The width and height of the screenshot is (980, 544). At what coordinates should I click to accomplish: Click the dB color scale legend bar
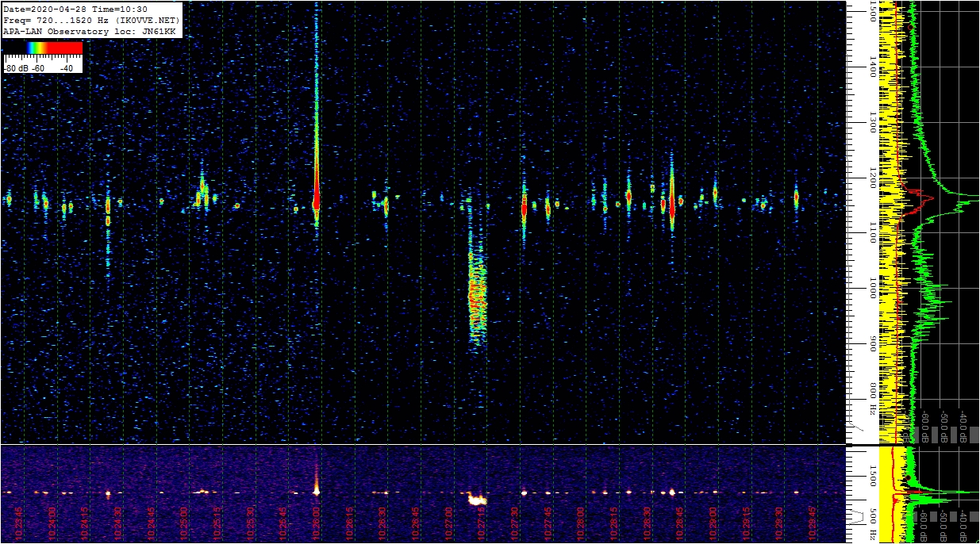tap(43, 48)
